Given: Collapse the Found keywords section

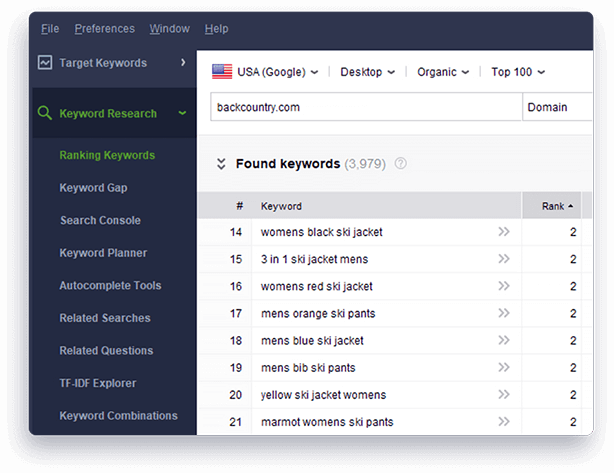Looking at the screenshot, I should 221,164.
